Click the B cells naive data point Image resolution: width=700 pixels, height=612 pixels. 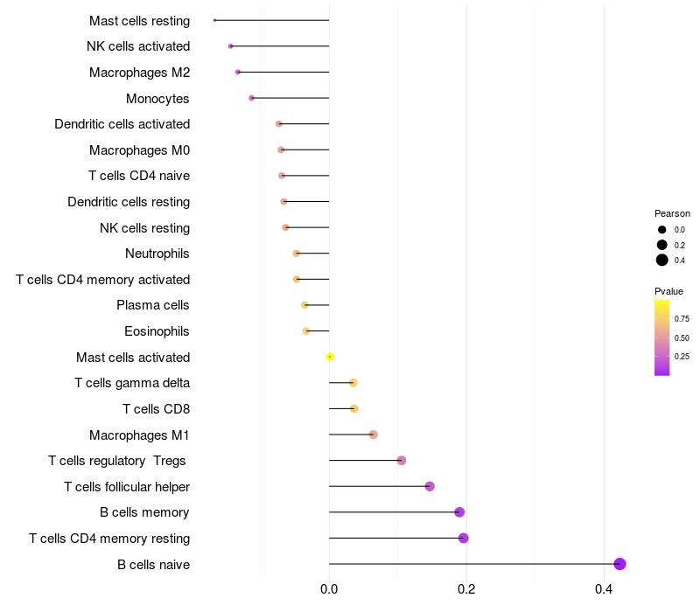(619, 564)
